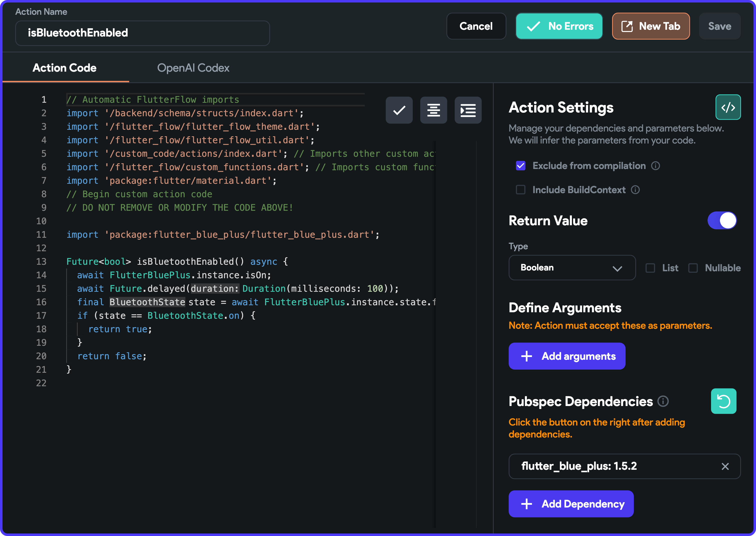Screen dimensions: 756x536
Task: Open the Boolean type dropdown
Action: [x=572, y=268]
